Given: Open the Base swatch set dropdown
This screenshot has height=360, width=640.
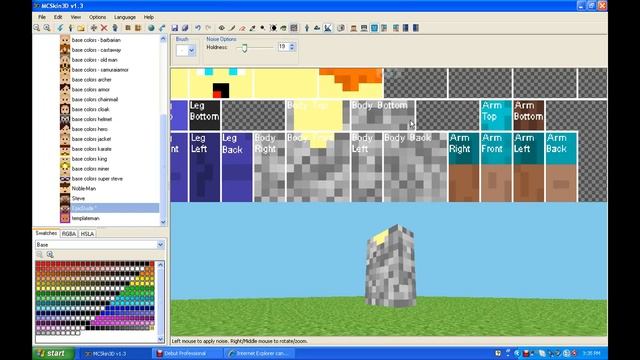Looking at the screenshot, I should pos(160,244).
